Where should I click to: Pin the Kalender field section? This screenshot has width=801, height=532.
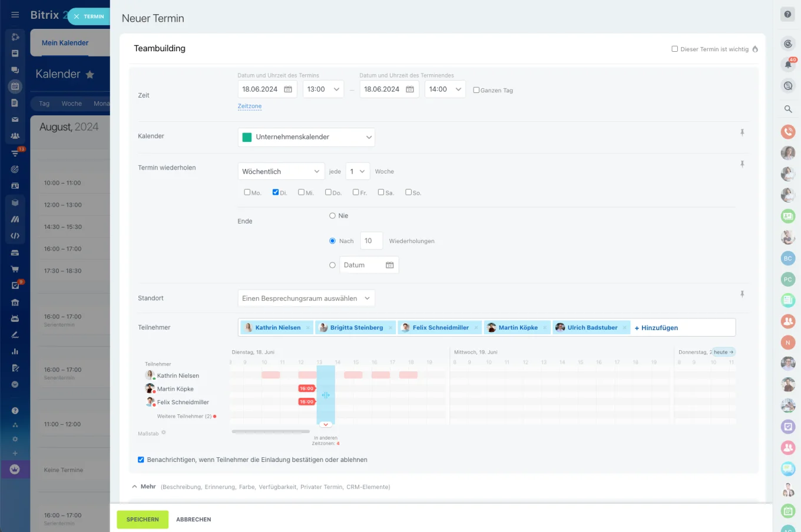click(x=742, y=133)
